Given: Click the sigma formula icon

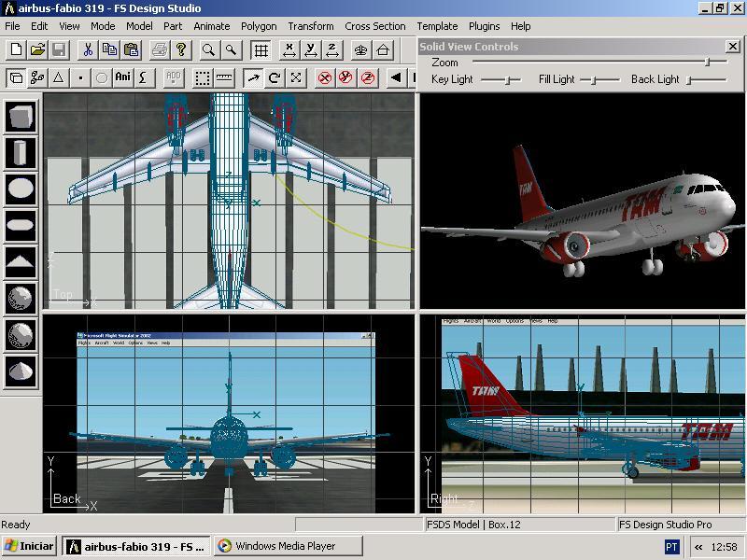Looking at the screenshot, I should [144, 77].
